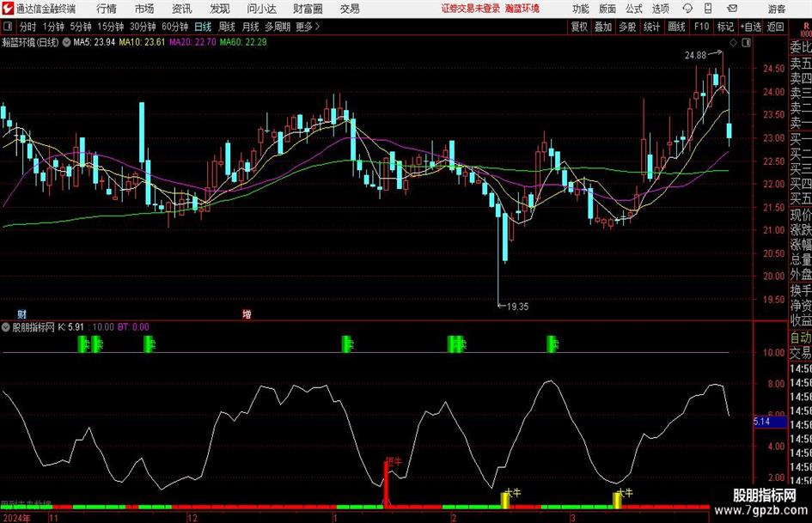Screen dimensions: 812x523
Task: Switch to 周线 period tab
Action: pos(227,27)
